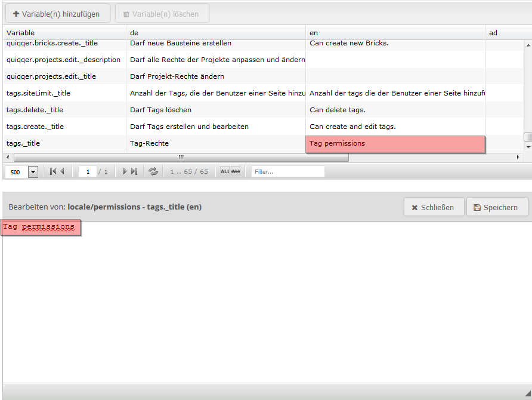Save translation with 'Speichern' button
The height and width of the screenshot is (400, 532).
[497, 207]
